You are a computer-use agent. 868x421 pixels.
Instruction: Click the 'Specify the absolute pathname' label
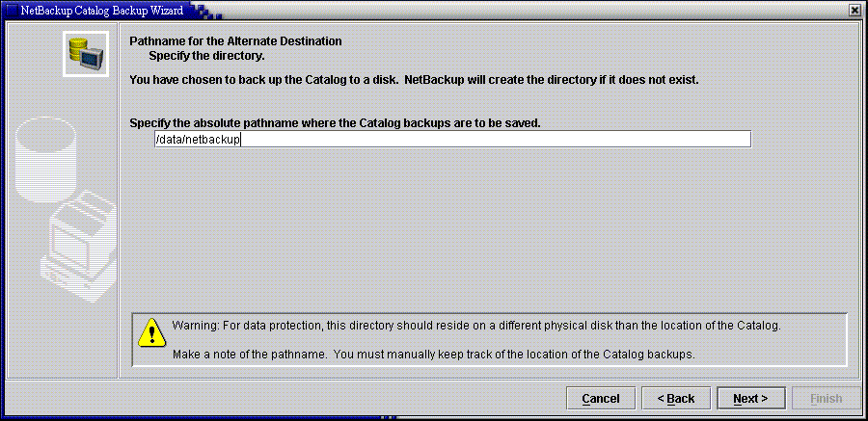335,123
